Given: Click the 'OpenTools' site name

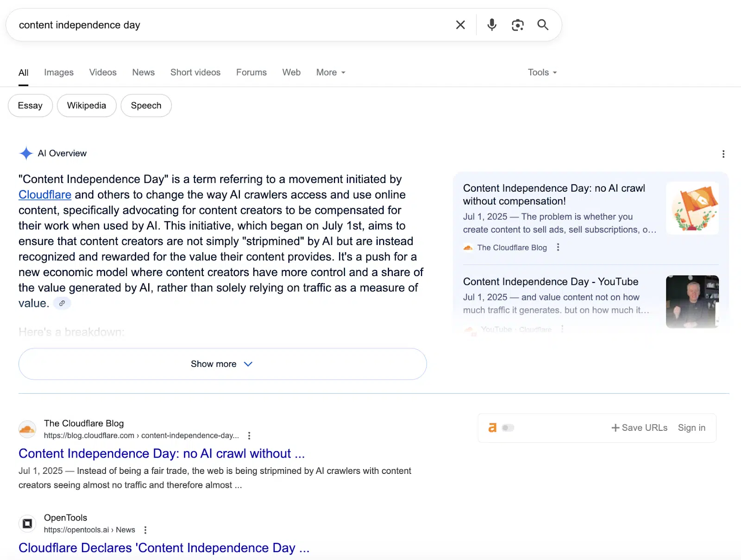Looking at the screenshot, I should [x=65, y=518].
